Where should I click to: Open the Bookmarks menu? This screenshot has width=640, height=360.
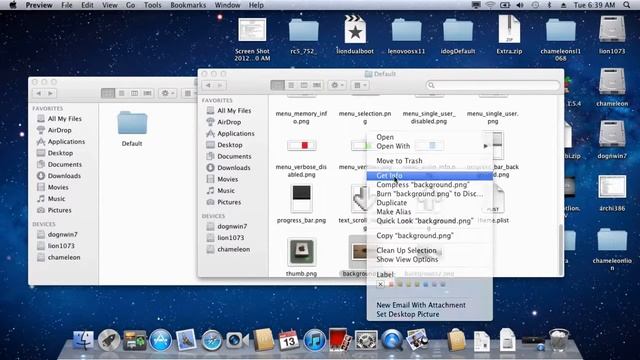tap(188, 5)
